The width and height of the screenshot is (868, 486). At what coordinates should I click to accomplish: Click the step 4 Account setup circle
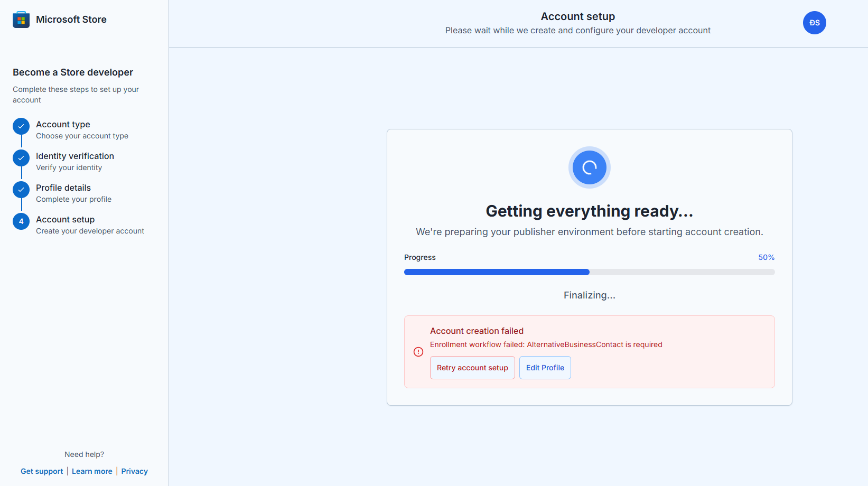point(21,221)
